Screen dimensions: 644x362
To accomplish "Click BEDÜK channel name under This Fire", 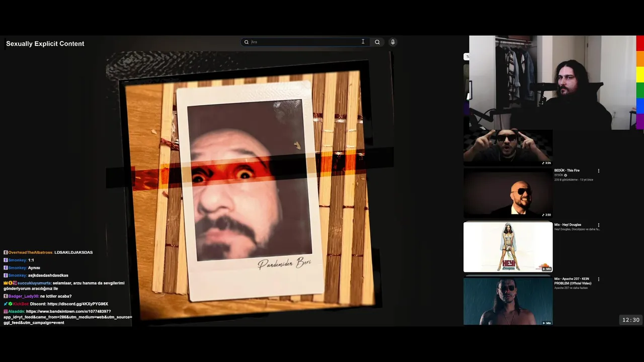I will click(x=559, y=175).
